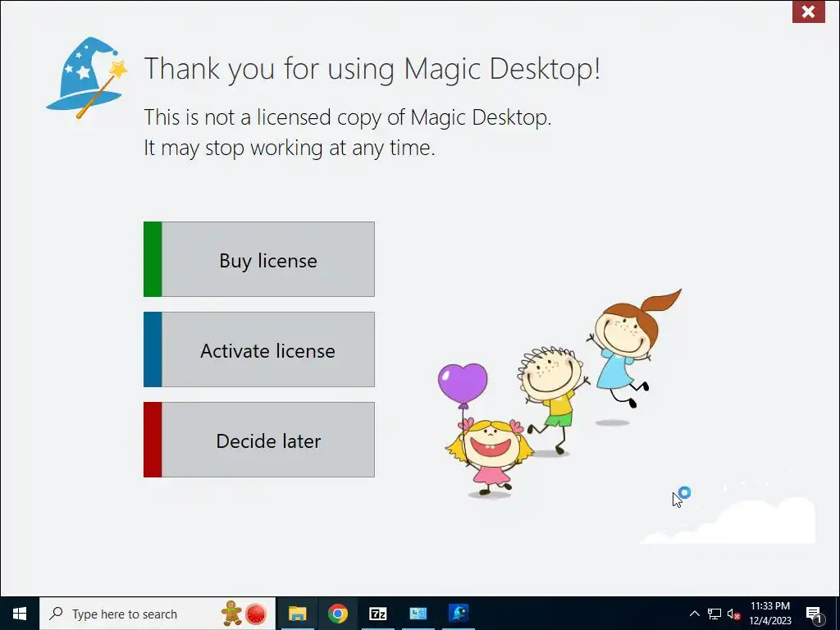
Task: Show hidden system tray icons
Action: tap(694, 614)
